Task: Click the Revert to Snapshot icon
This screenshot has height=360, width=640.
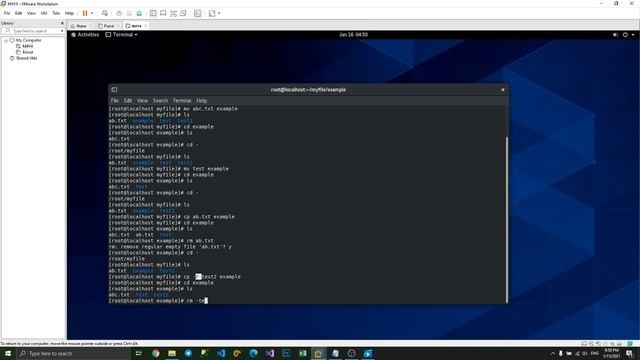Action: click(x=129, y=13)
